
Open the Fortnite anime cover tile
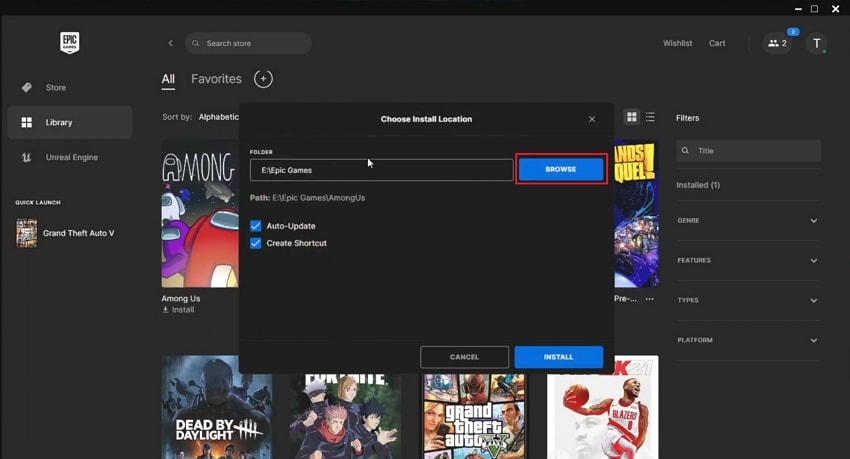pyautogui.click(x=345, y=416)
